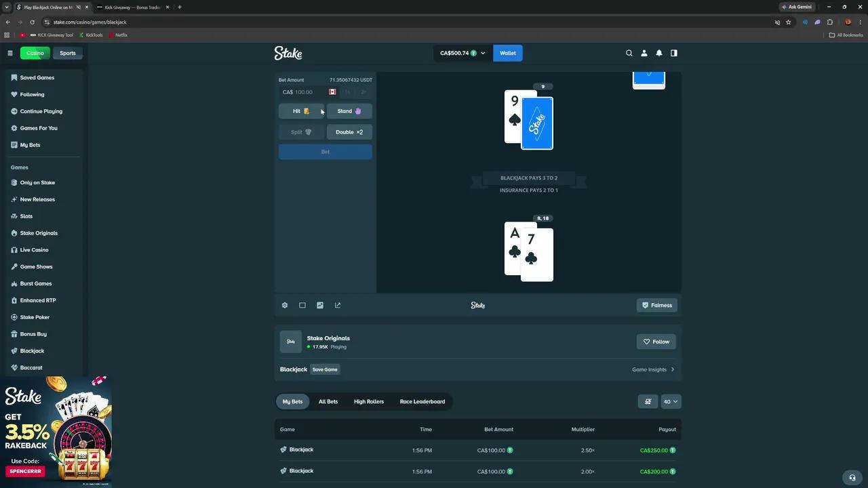This screenshot has height=488, width=868.
Task: Open the notifications bell
Action: pos(658,53)
